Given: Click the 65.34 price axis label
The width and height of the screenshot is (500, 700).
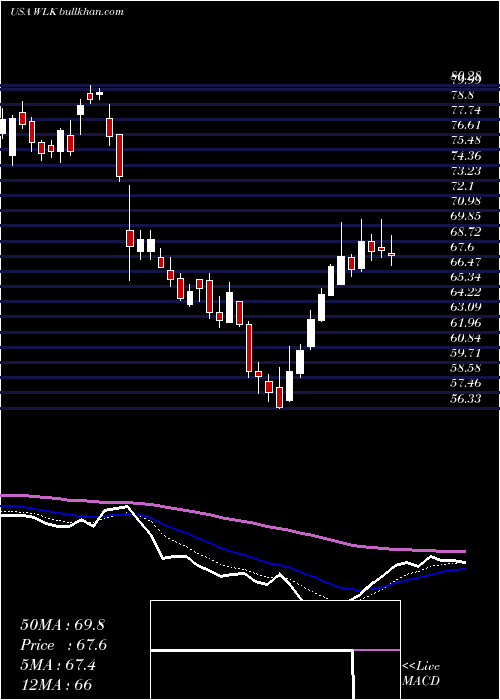Looking at the screenshot, I should point(466,277).
